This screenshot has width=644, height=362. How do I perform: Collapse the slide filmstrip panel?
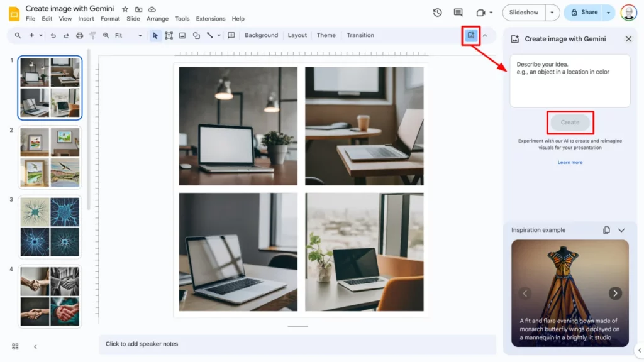tap(35, 346)
